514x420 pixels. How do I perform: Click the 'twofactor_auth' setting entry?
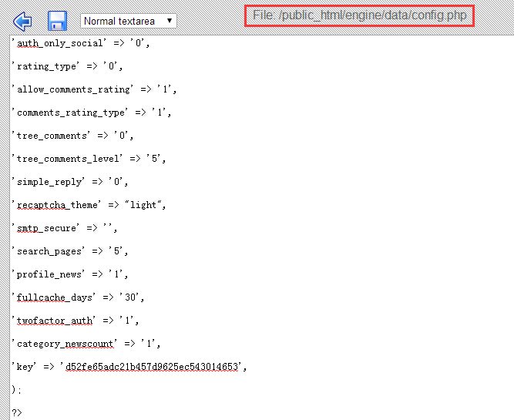click(76, 321)
